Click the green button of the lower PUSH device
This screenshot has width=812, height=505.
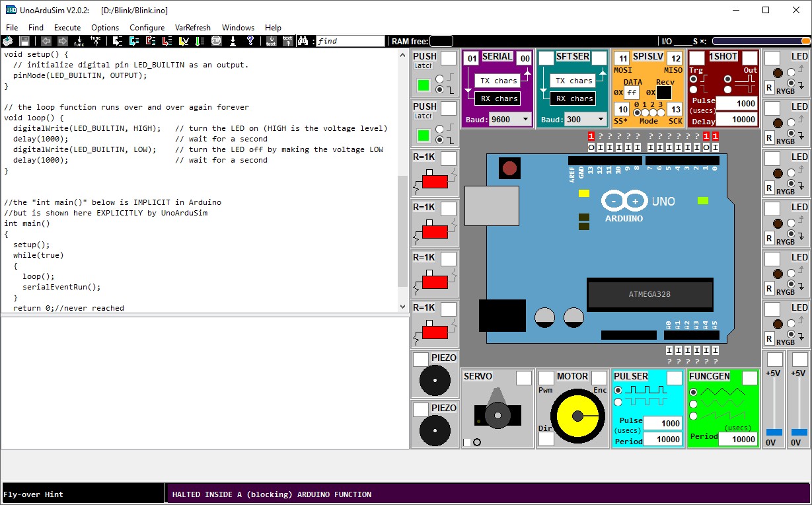point(424,136)
